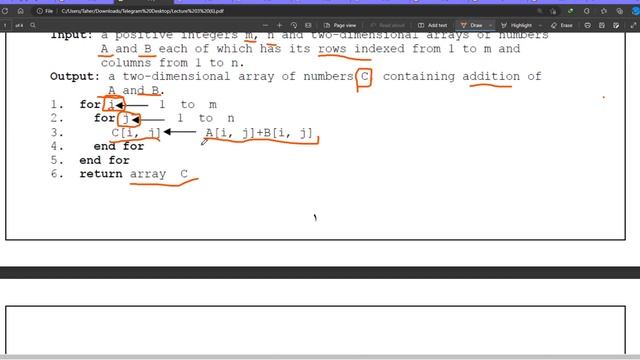Print the PDF document
Image resolution: width=640 pixels, height=360 pixels.
pyautogui.click(x=587, y=25)
